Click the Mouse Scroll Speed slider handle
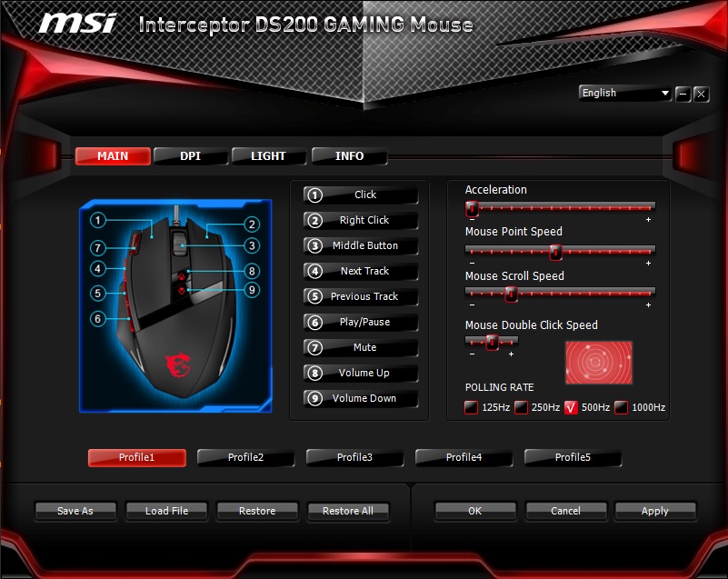Screen dimensions: 728x579 [511, 294]
